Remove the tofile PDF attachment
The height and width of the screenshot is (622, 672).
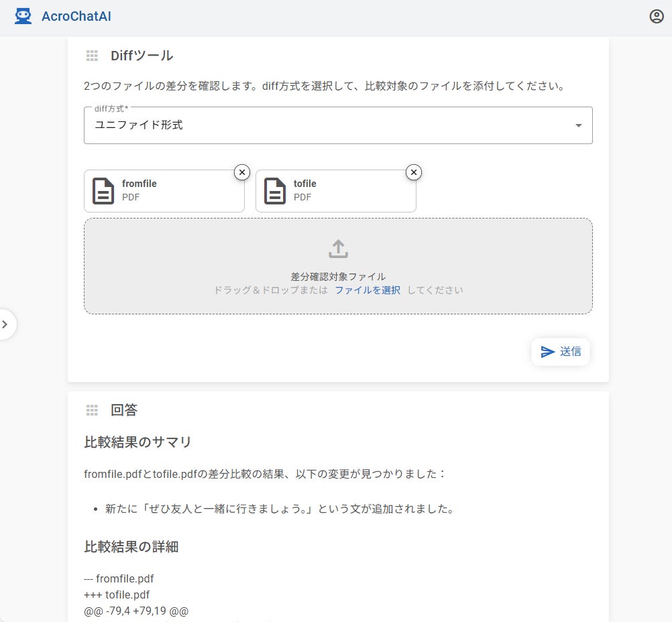(414, 172)
